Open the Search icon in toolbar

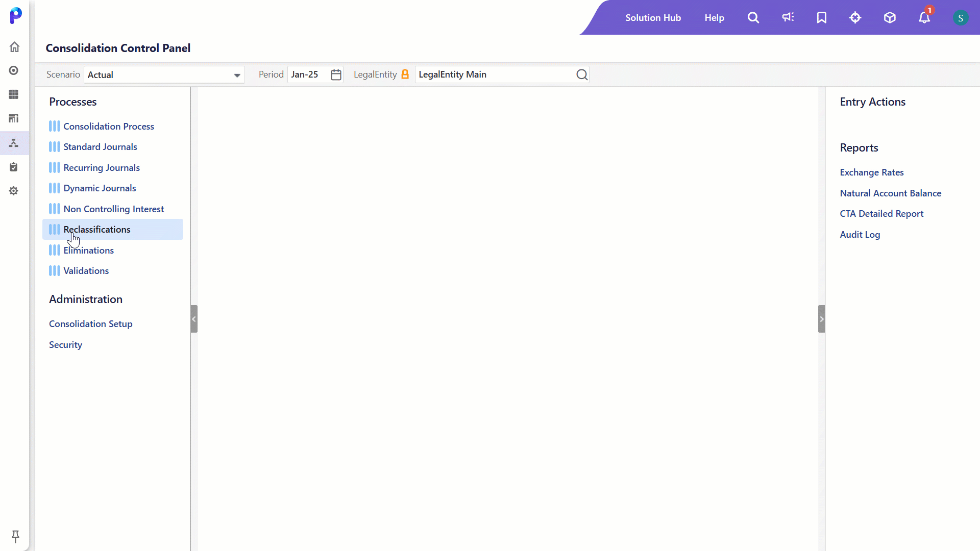(753, 17)
